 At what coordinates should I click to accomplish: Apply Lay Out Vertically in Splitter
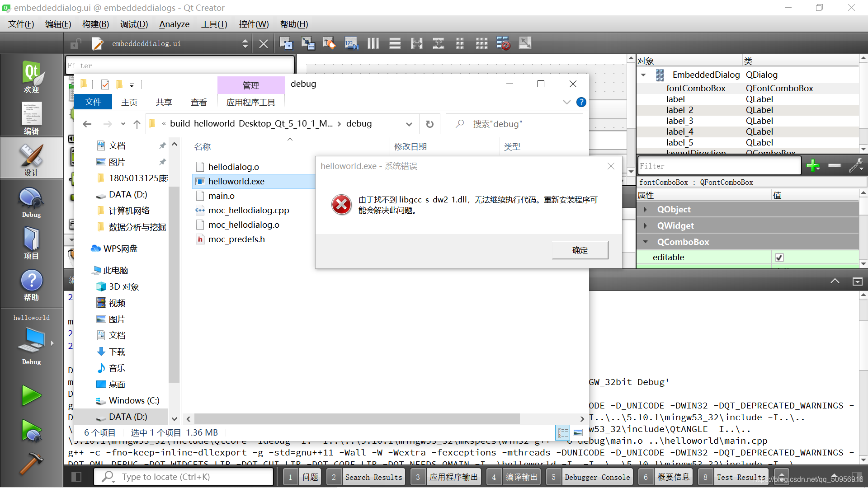[438, 43]
